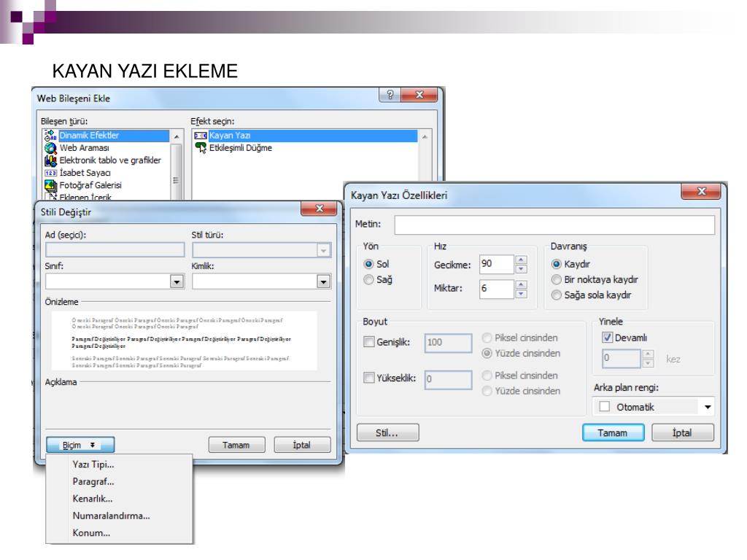This screenshot has width=747, height=560.
Task: Click the Miktar value field
Action: click(496, 289)
